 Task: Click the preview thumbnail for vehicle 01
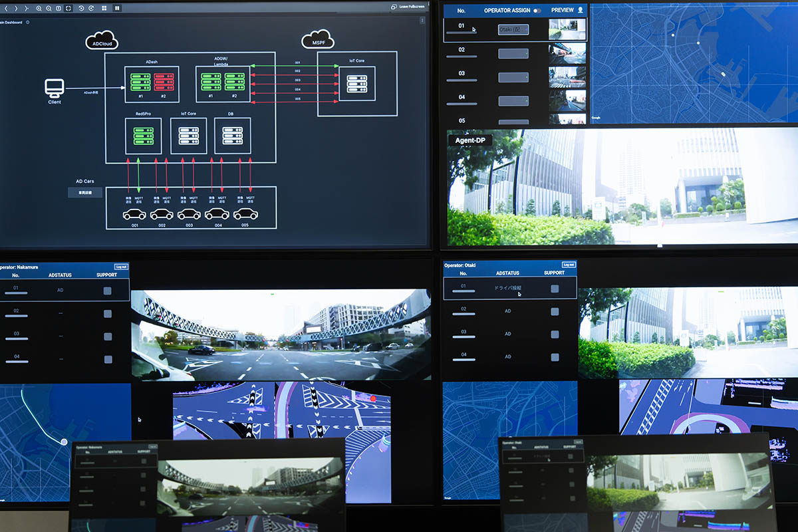pyautogui.click(x=567, y=29)
